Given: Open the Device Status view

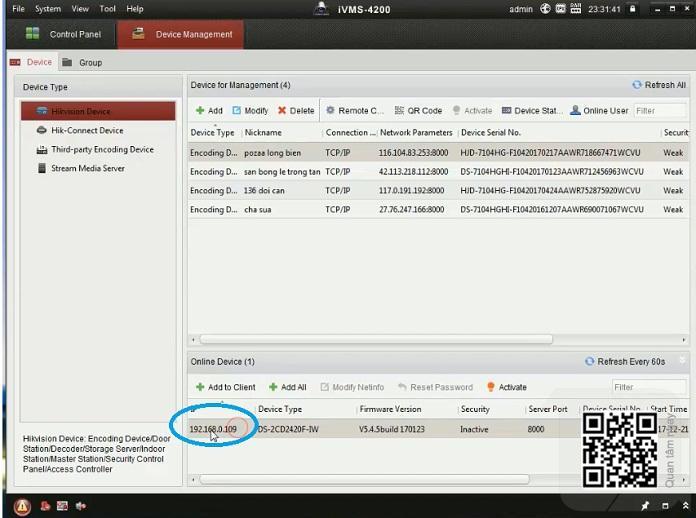Looking at the screenshot, I should pos(532,111).
